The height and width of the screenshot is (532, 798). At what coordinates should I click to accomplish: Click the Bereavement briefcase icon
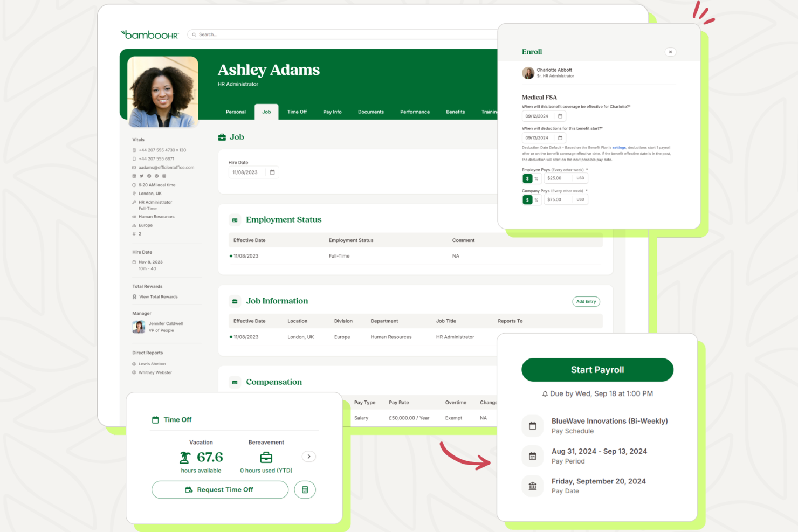click(266, 458)
